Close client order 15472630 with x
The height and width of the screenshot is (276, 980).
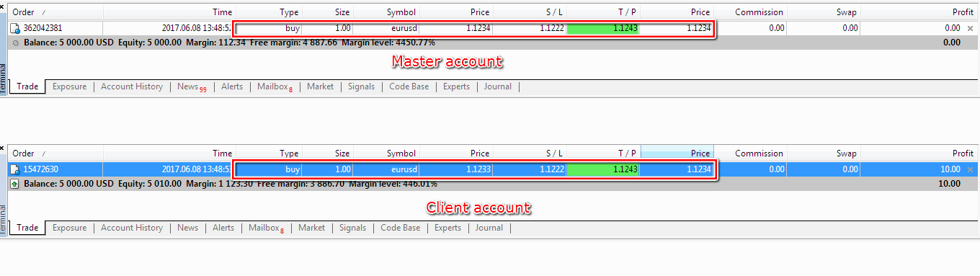tap(970, 170)
